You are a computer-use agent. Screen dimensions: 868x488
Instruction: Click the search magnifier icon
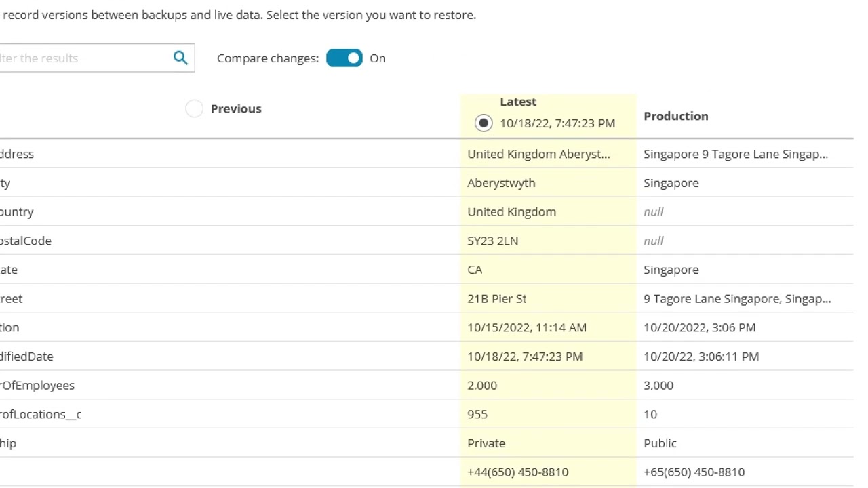180,58
